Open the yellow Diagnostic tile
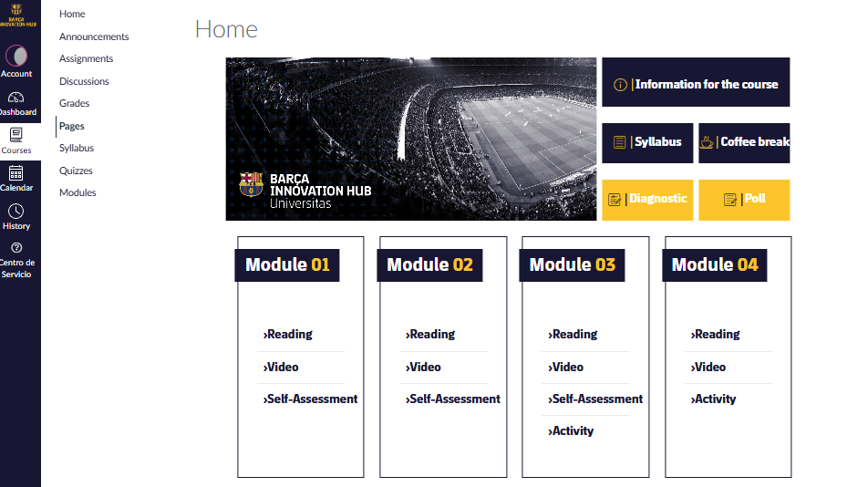 tap(647, 200)
